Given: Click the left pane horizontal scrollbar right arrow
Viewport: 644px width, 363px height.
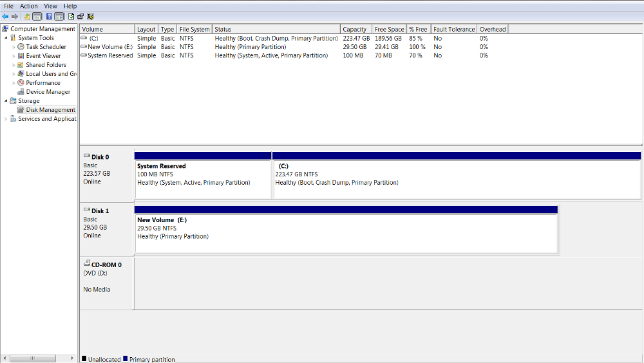Looking at the screenshot, I should [x=72, y=358].
